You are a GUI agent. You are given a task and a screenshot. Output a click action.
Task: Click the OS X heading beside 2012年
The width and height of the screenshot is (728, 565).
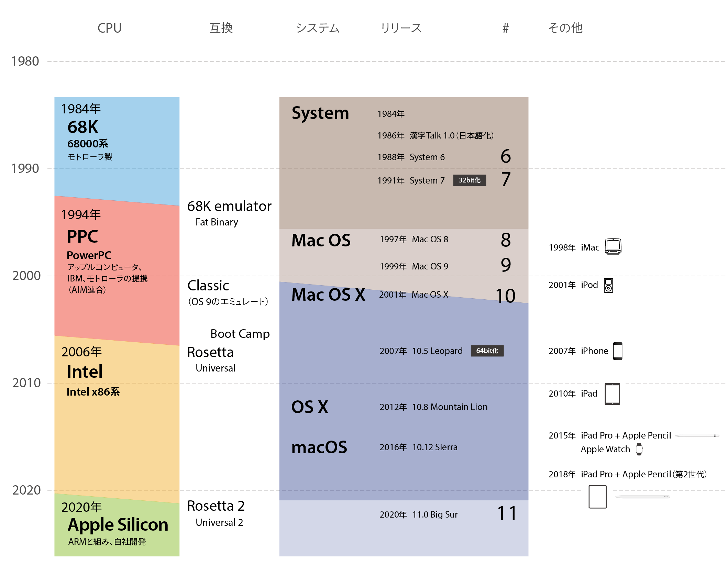[310, 407]
